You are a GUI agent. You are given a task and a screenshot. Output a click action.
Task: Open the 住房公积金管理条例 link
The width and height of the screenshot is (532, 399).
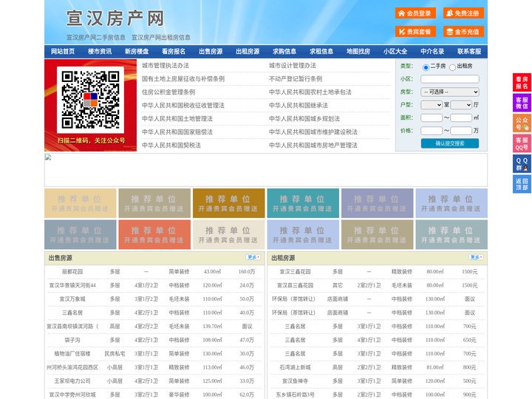(x=168, y=92)
